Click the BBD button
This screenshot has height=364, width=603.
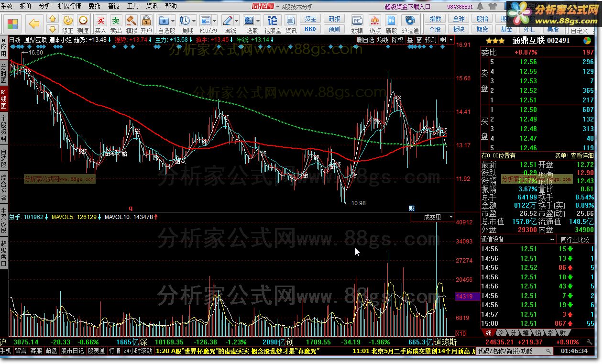(x=310, y=29)
